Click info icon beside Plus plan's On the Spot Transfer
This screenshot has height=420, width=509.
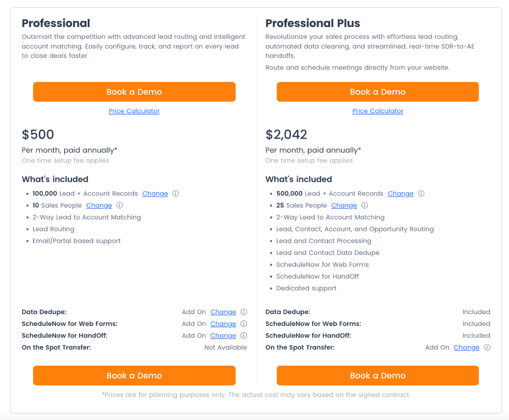[x=487, y=347]
